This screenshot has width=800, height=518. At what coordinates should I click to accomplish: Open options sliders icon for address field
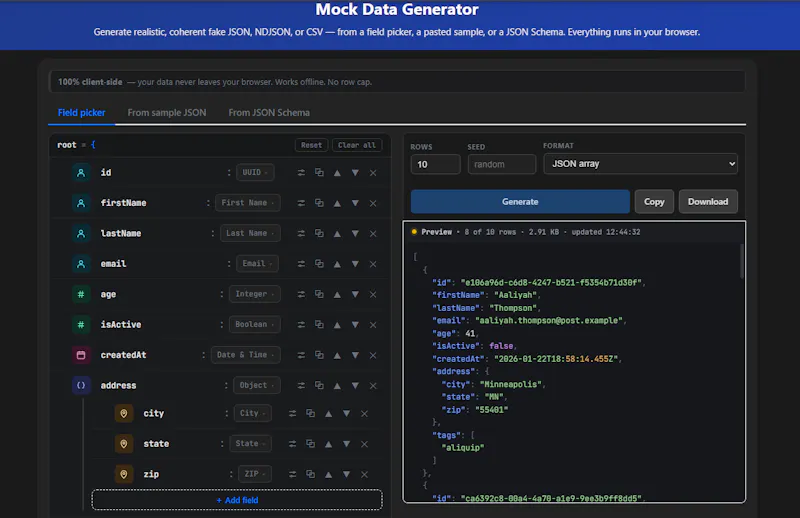click(x=301, y=385)
